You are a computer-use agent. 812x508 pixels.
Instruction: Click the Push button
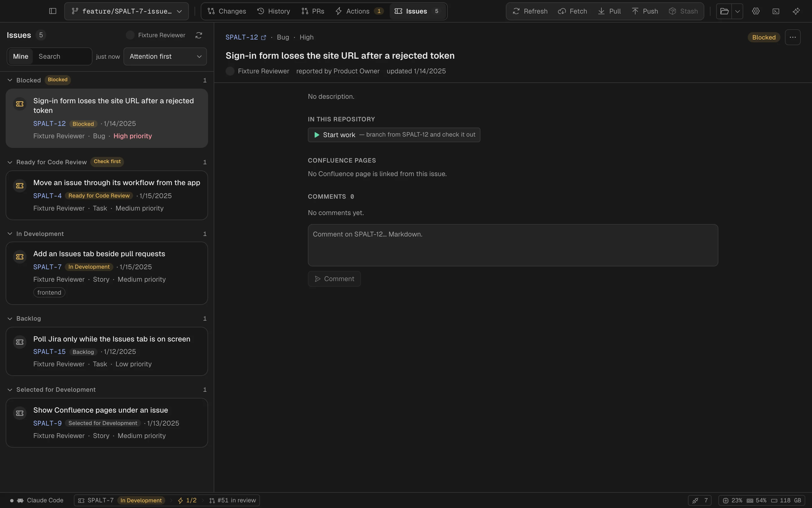point(645,11)
